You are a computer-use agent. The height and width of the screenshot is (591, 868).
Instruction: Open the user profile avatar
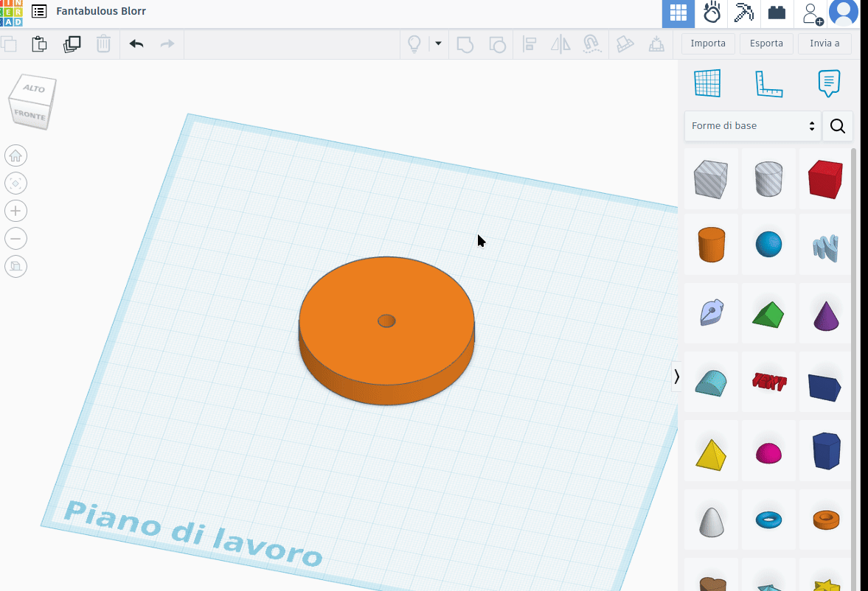click(x=843, y=13)
